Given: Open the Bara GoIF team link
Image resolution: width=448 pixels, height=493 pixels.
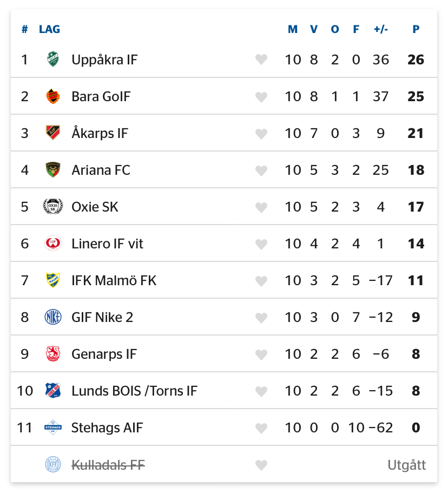Looking at the screenshot, I should click(x=101, y=96).
